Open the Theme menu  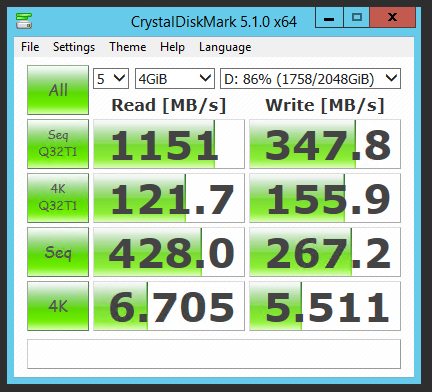coord(128,47)
